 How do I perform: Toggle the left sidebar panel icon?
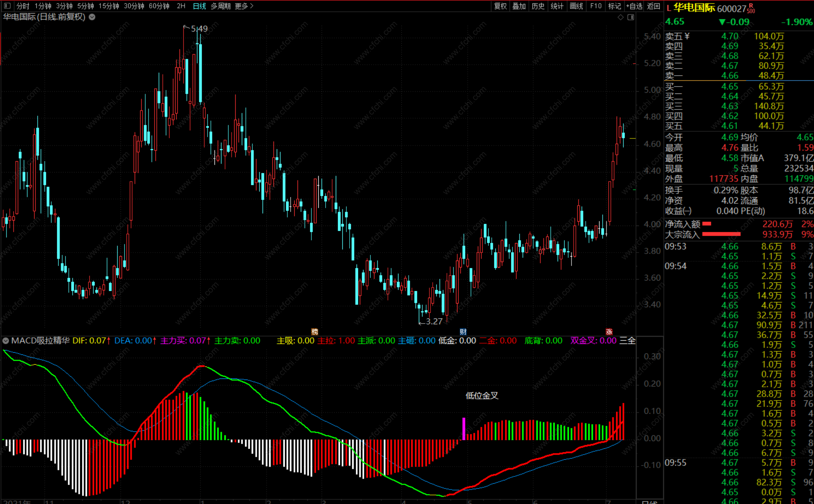[7, 6]
